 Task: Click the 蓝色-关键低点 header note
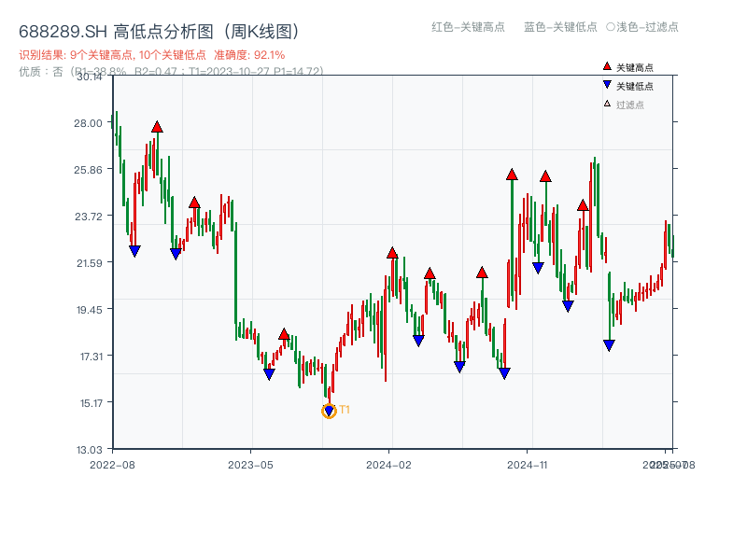[x=560, y=27]
